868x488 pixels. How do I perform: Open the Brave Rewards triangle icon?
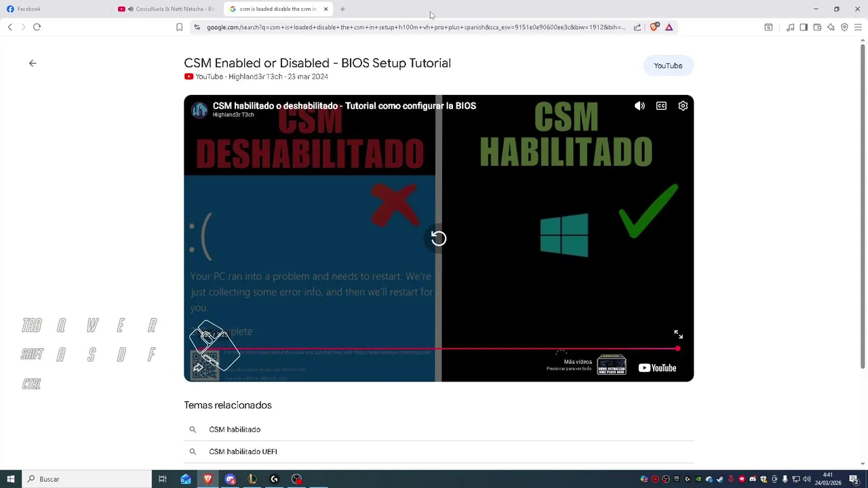click(669, 27)
